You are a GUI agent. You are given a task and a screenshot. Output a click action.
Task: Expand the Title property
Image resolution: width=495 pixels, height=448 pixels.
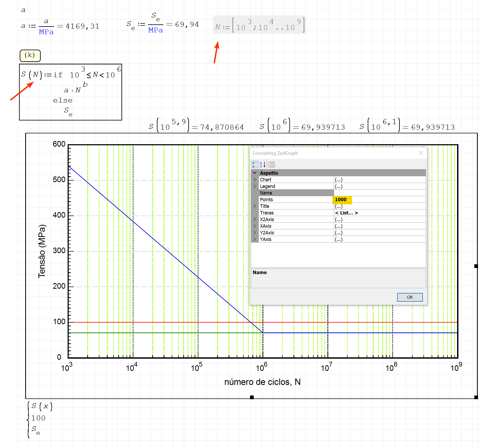255,206
